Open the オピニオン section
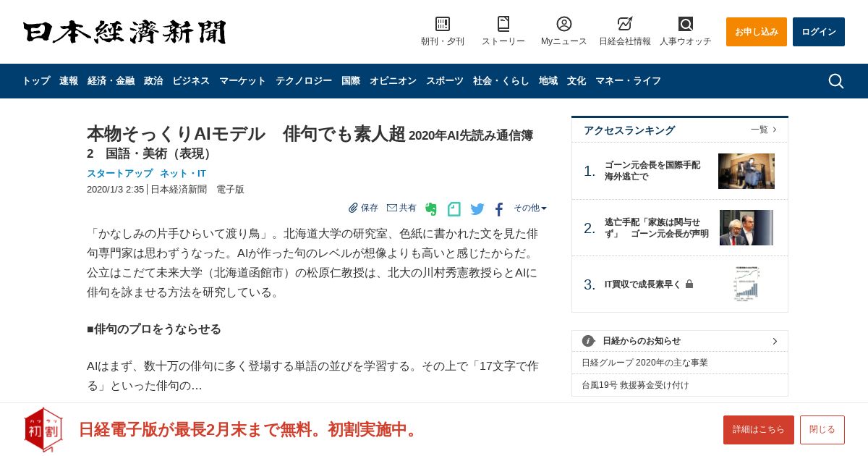Viewport: 868px width, 456px height. [x=393, y=81]
